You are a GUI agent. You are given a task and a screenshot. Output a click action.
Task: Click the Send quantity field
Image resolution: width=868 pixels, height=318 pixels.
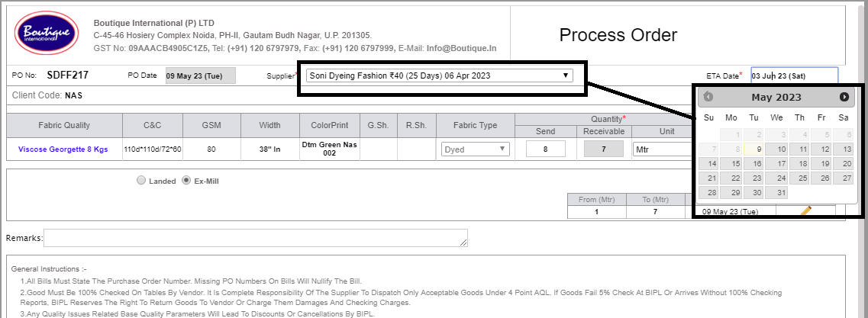click(x=545, y=149)
